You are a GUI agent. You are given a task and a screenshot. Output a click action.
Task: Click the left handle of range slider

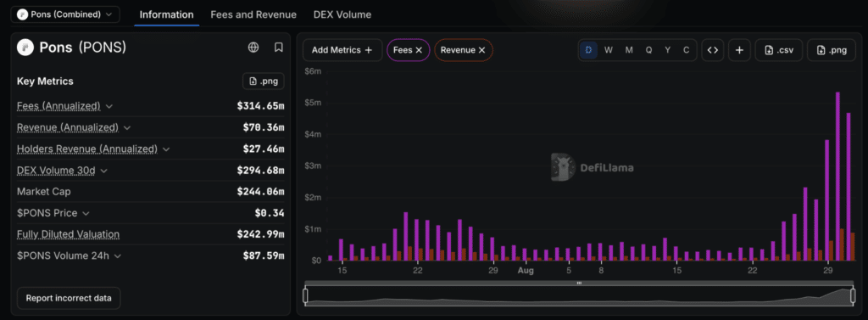[305, 295]
